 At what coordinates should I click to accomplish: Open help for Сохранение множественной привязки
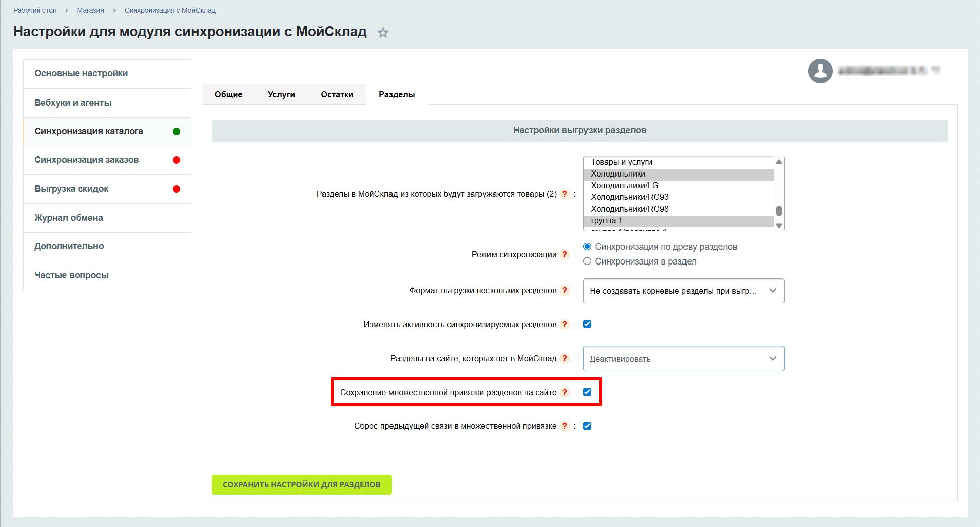pyautogui.click(x=565, y=392)
